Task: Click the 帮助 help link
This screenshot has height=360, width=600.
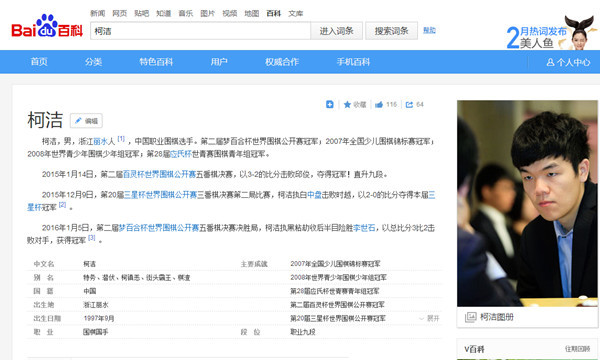Action: click(429, 30)
